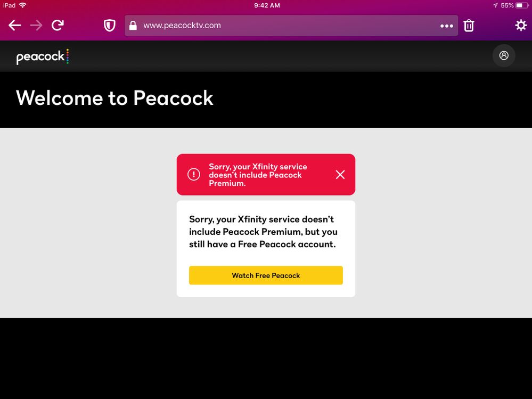Click the forward navigation arrow
The width and height of the screenshot is (532, 399).
[x=36, y=25]
